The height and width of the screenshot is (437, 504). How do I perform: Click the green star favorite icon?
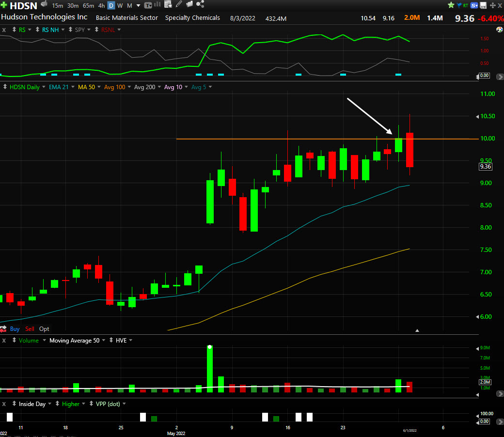pos(451,5)
